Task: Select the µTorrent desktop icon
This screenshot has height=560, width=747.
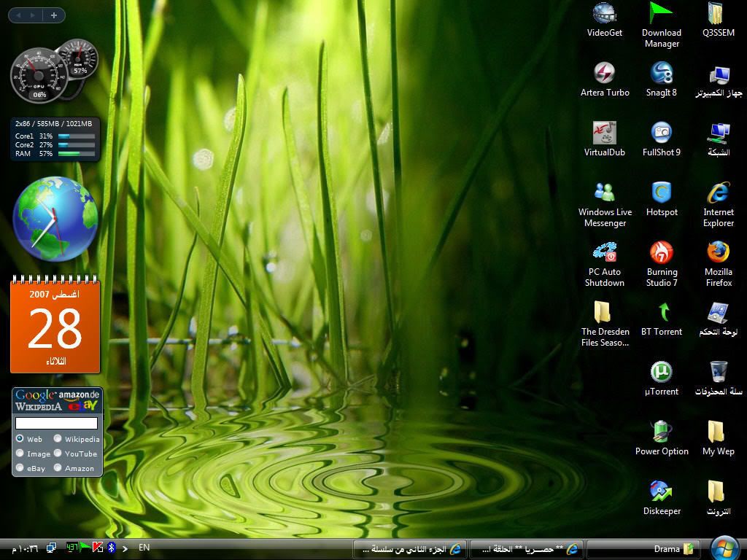Action: (661, 373)
